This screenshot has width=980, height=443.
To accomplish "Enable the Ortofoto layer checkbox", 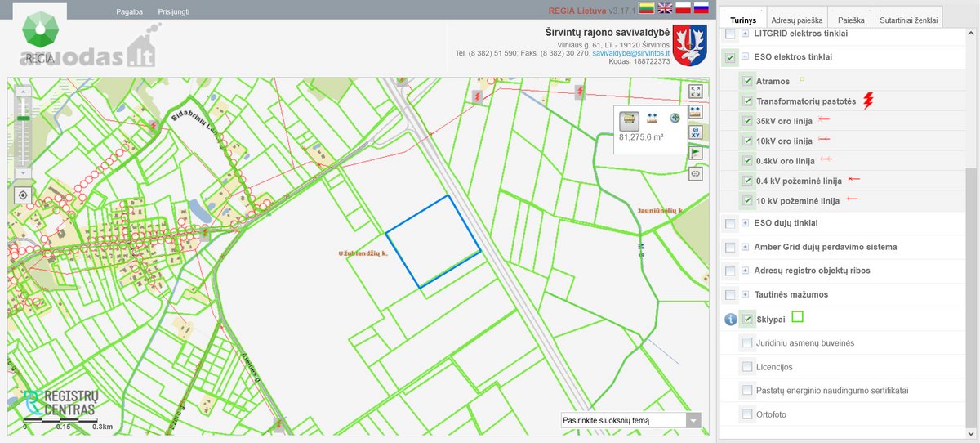I will [x=747, y=414].
